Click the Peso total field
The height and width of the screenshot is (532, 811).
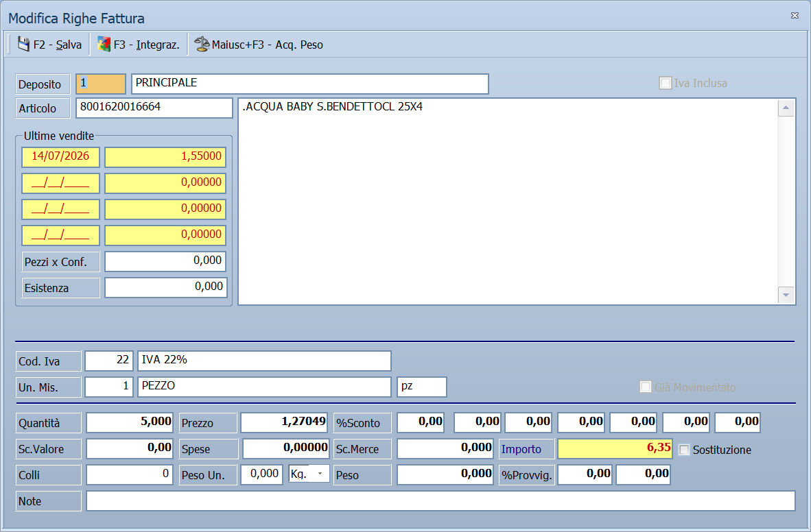[x=445, y=474]
